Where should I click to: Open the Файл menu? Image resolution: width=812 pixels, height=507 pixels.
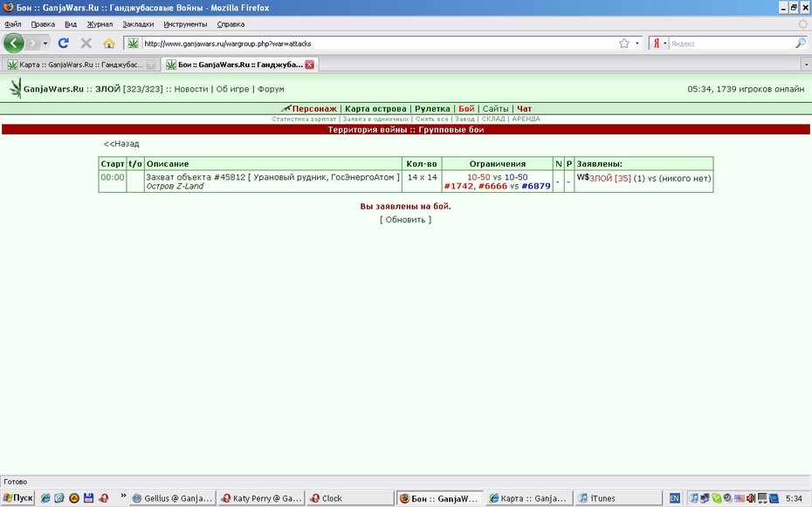[13, 24]
